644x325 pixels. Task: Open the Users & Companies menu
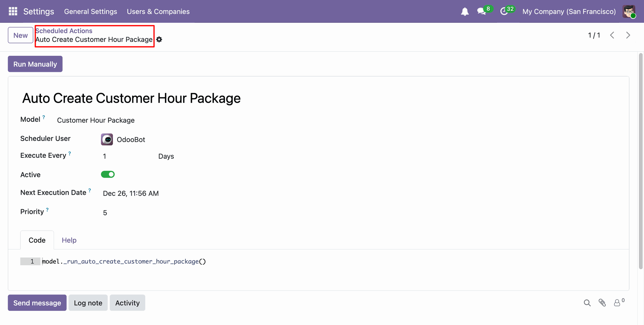point(158,11)
